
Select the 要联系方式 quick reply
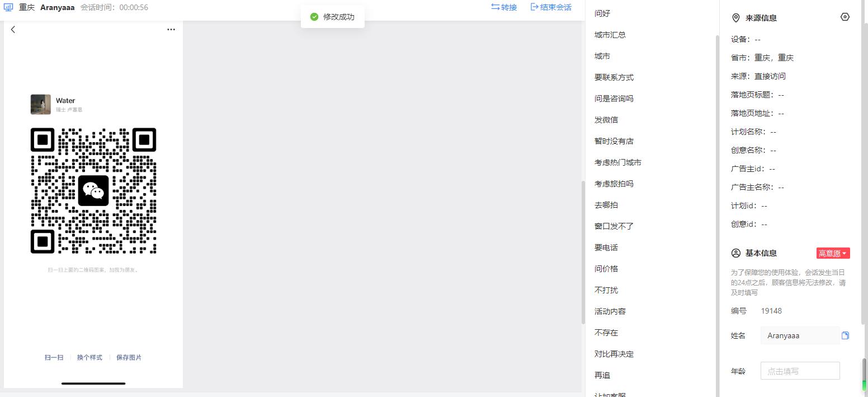click(614, 77)
